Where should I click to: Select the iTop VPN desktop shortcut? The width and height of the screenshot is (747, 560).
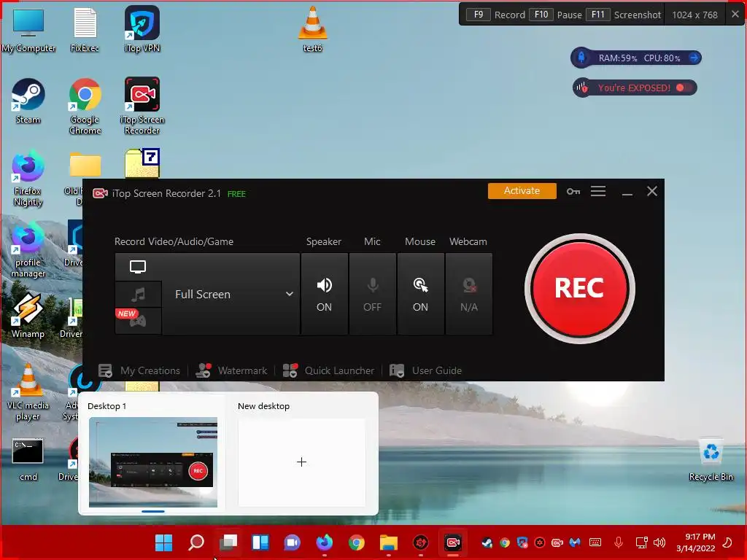142,29
